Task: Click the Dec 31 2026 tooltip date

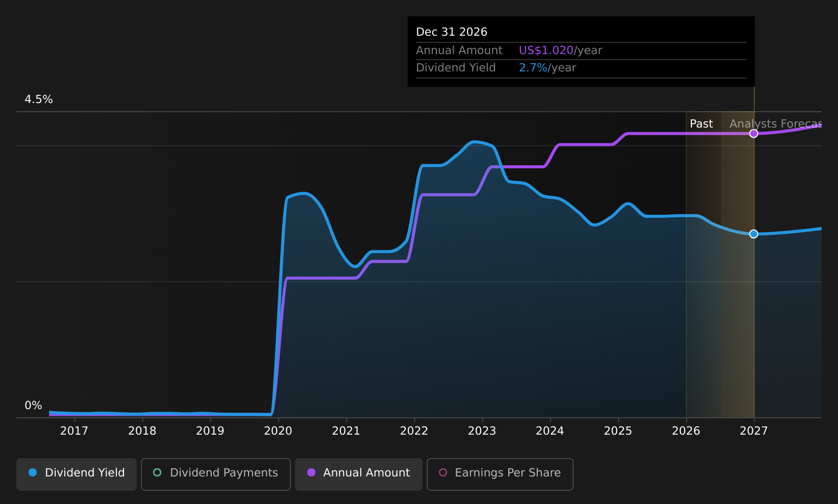Action: tap(452, 32)
